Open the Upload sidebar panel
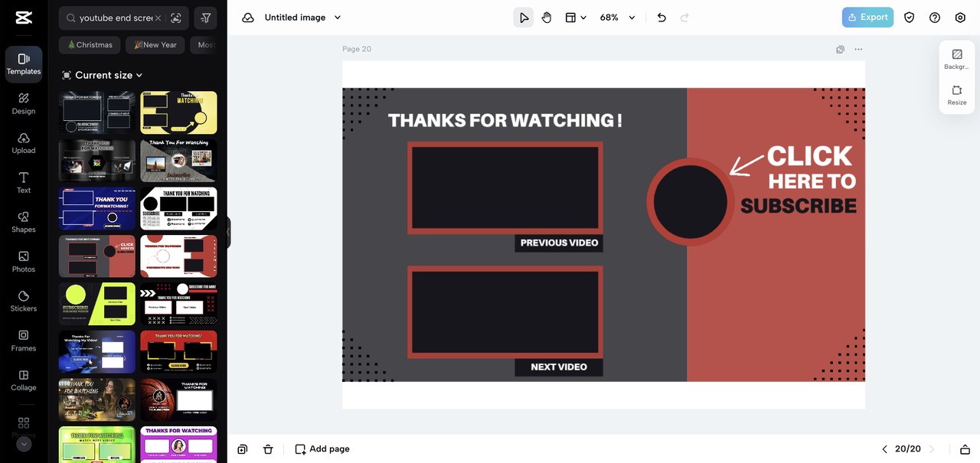The height and width of the screenshot is (463, 980). (x=24, y=143)
